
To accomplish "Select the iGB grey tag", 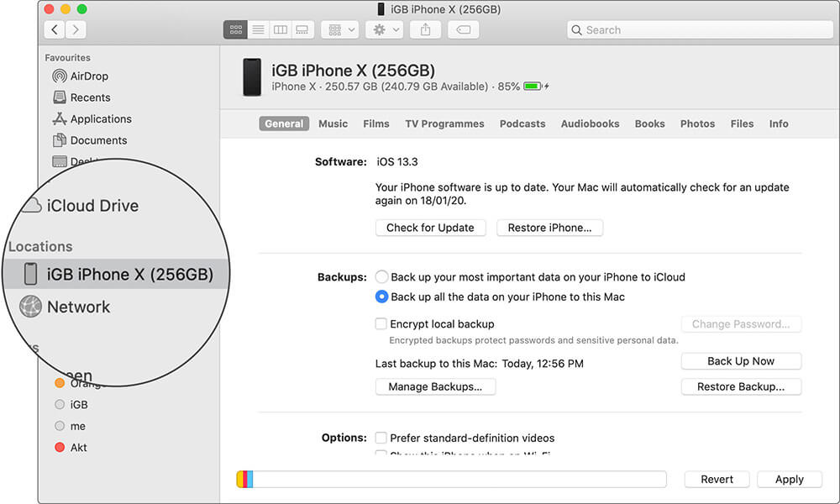I will click(71, 405).
